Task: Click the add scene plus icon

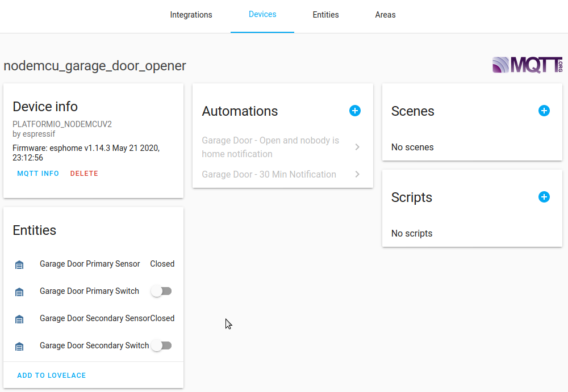Action: pos(544,111)
